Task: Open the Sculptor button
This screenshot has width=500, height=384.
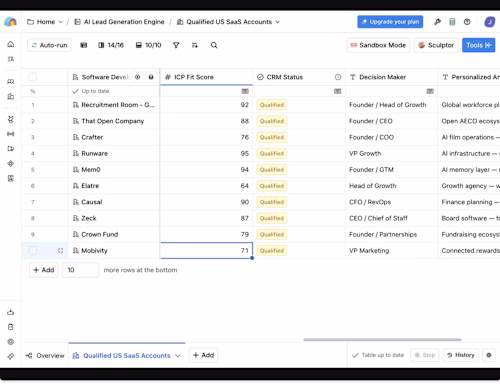Action: [x=436, y=45]
